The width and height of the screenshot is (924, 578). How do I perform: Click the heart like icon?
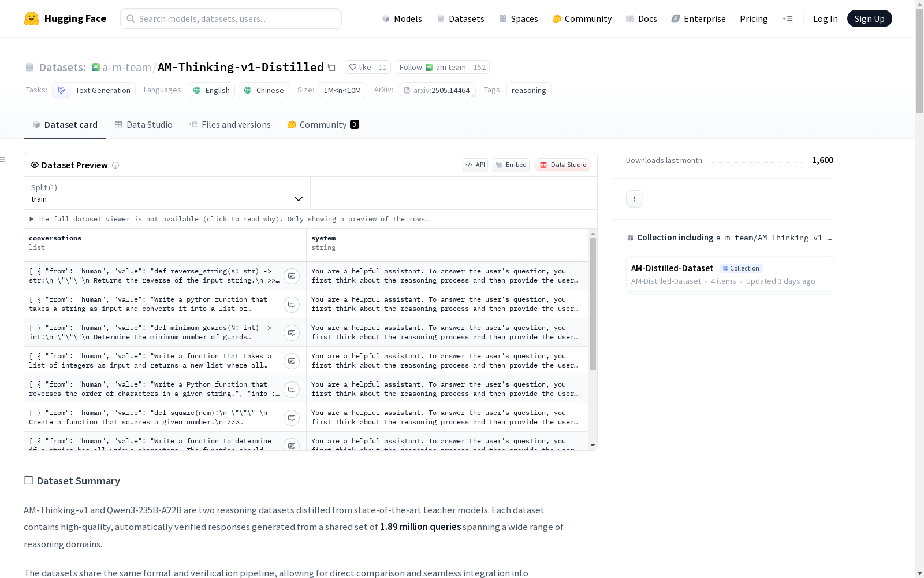tap(353, 67)
